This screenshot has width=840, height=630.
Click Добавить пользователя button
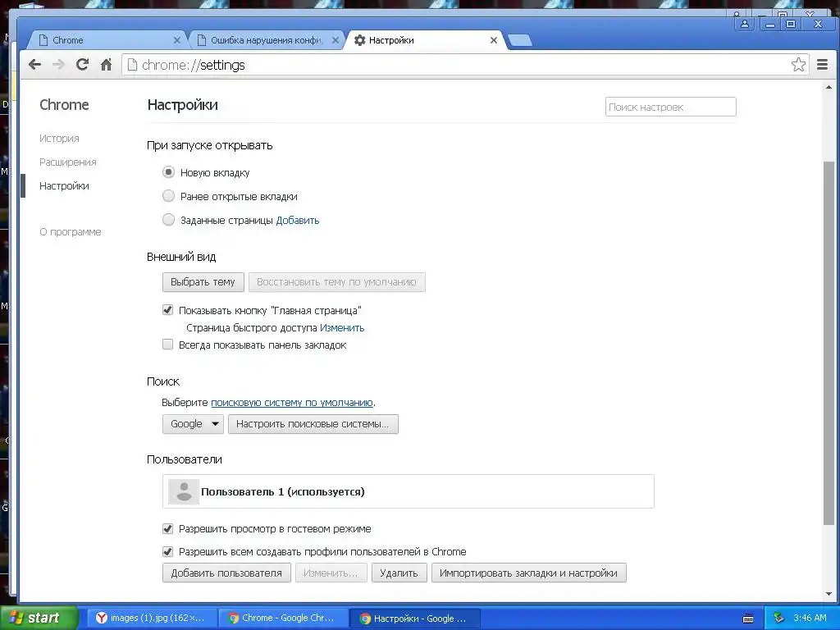click(x=226, y=573)
